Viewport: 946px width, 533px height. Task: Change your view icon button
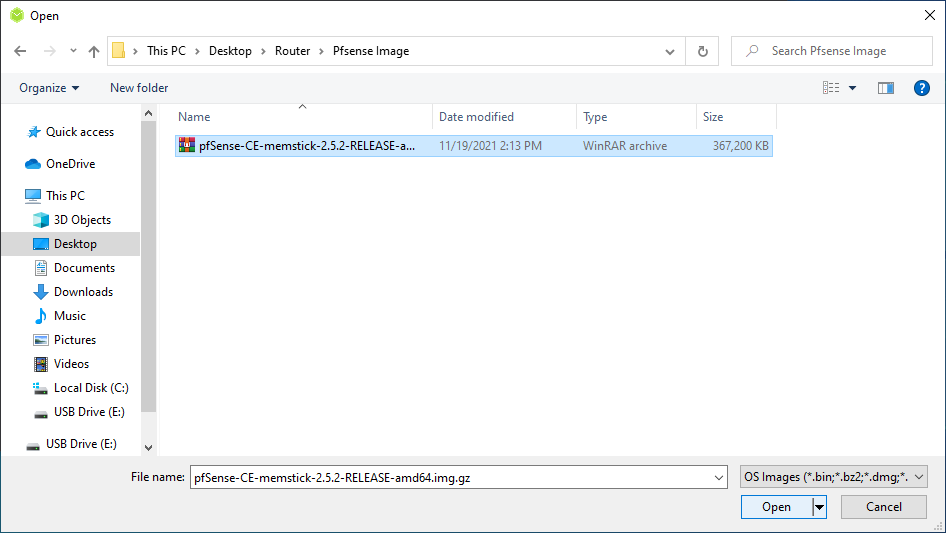click(831, 88)
